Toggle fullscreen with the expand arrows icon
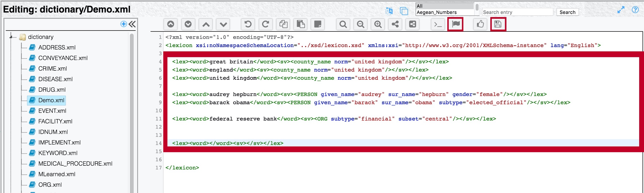Viewport: 644px width, 193px height. 621,10
